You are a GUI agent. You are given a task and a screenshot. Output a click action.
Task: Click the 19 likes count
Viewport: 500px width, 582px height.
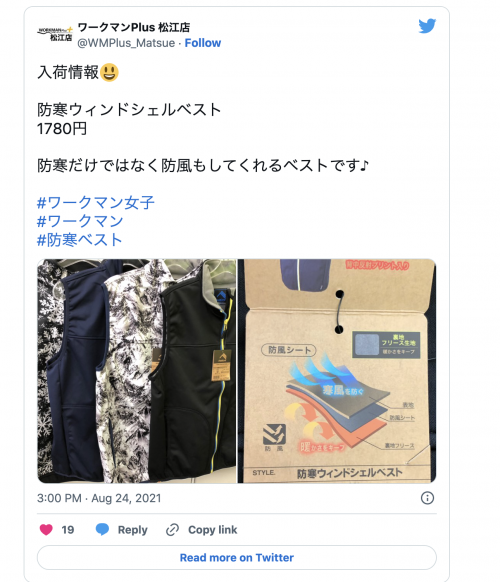coord(68,530)
